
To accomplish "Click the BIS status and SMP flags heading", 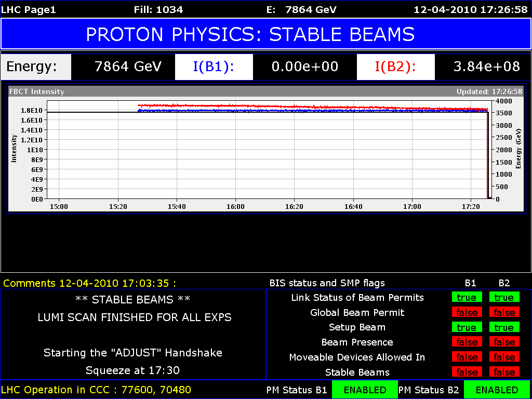I will [327, 283].
